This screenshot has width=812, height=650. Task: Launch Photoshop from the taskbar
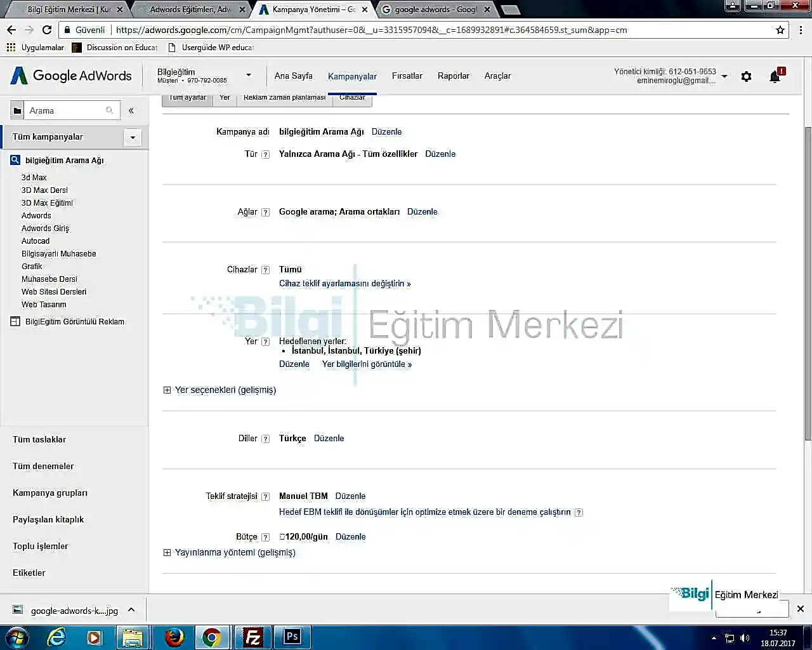tap(292, 637)
